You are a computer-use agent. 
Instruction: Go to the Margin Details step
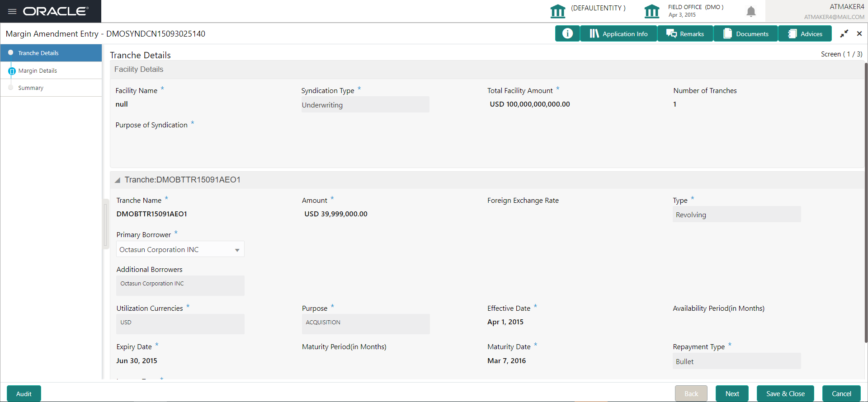[51, 70]
